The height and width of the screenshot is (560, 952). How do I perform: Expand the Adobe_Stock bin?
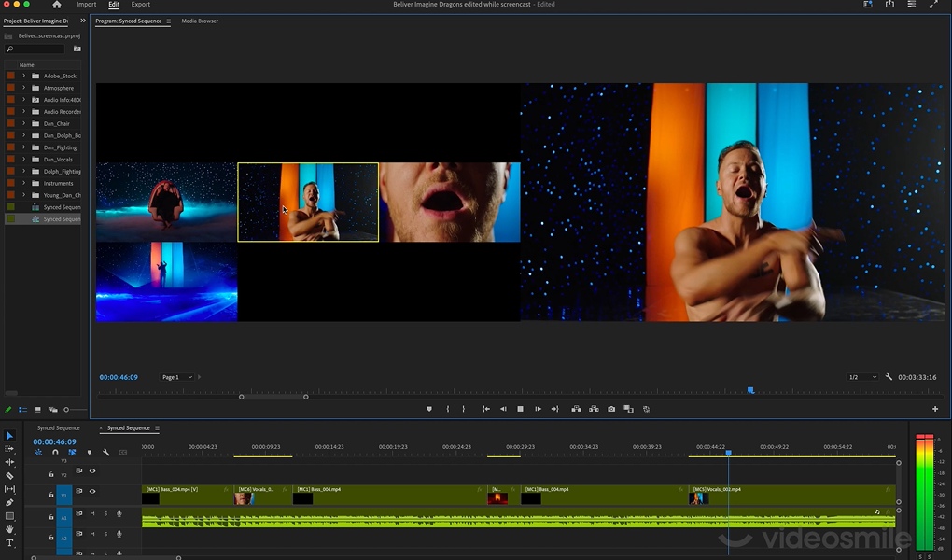click(23, 76)
